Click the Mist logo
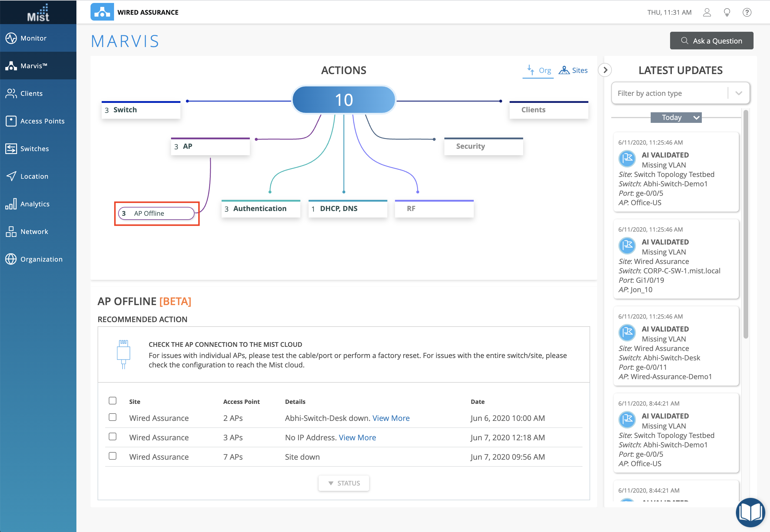This screenshot has height=532, width=770. [x=38, y=12]
